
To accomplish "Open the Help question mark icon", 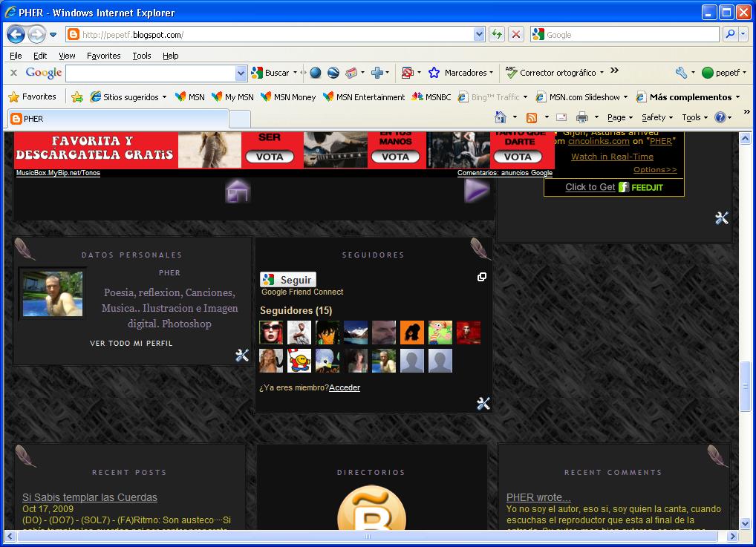I will click(x=720, y=117).
